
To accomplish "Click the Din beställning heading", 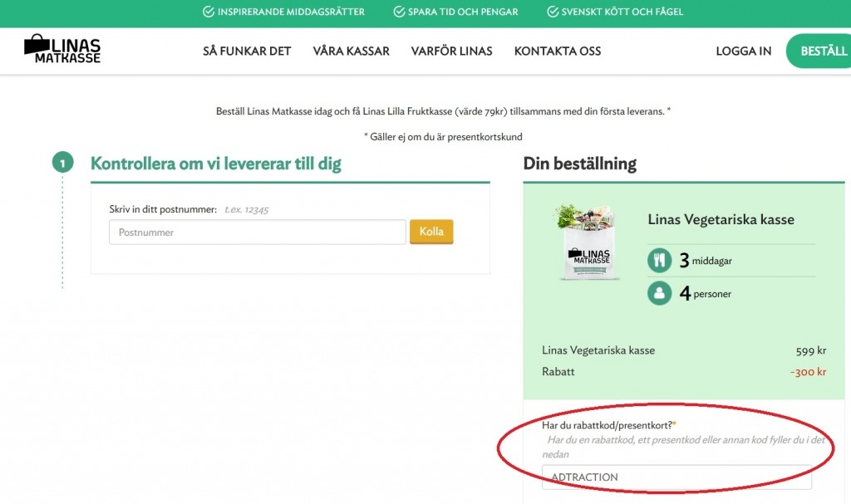I will [x=579, y=164].
